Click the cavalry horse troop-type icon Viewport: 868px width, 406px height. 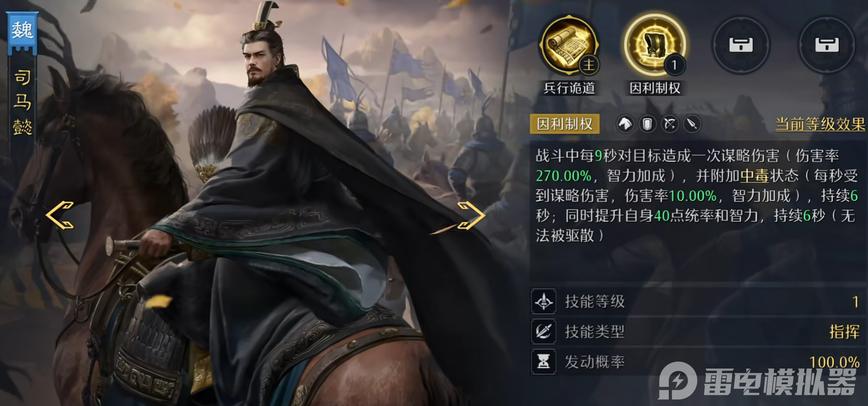pos(625,124)
